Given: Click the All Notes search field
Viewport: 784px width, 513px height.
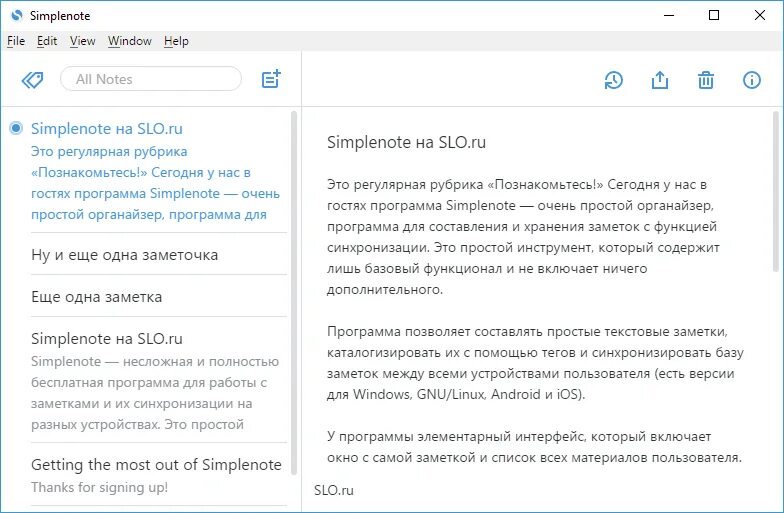Looking at the screenshot, I should point(150,79).
